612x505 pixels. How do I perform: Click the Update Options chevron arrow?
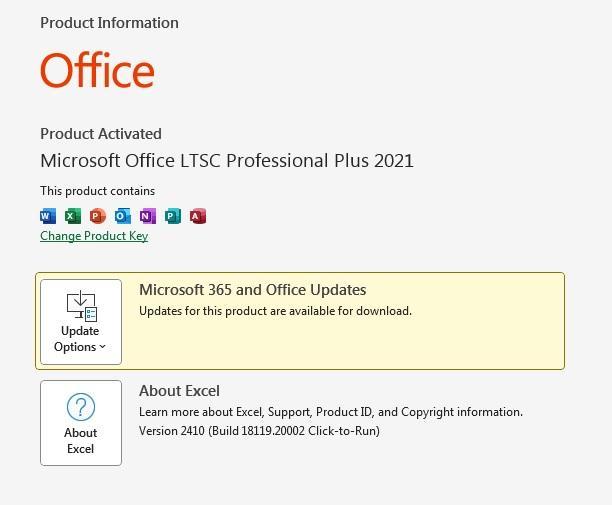tap(103, 346)
